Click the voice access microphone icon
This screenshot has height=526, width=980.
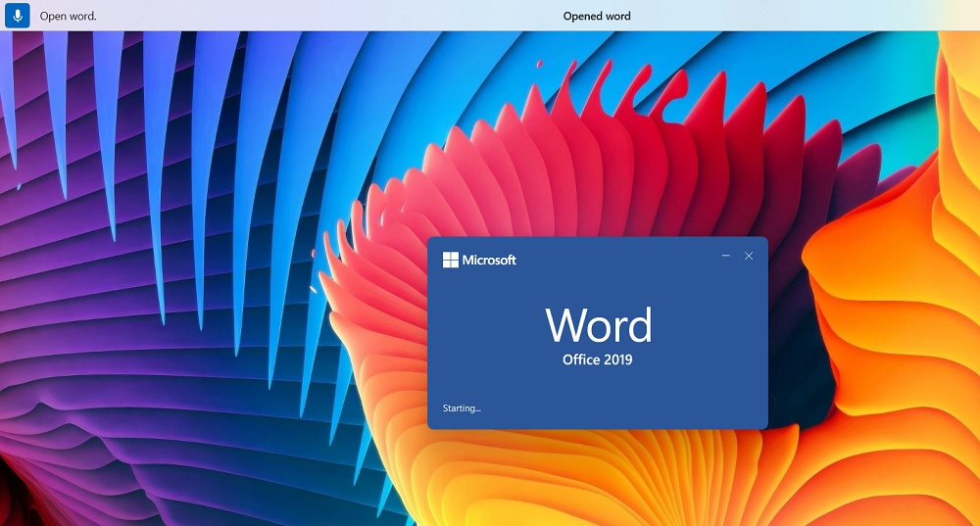pyautogui.click(x=18, y=16)
